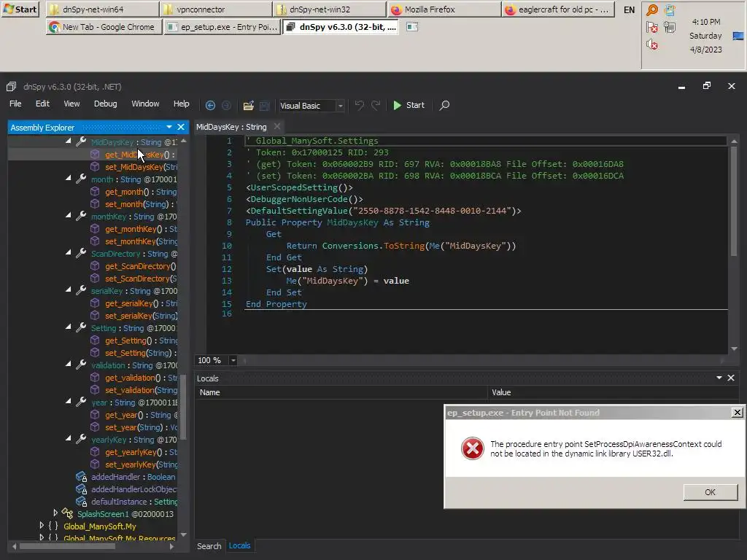Open search using the magnifier toolbar icon
Viewport: 747px width, 560px height.
(444, 105)
